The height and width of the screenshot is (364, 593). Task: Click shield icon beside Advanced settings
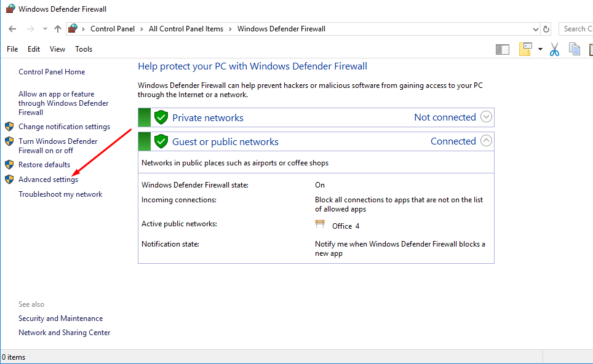tap(9, 180)
